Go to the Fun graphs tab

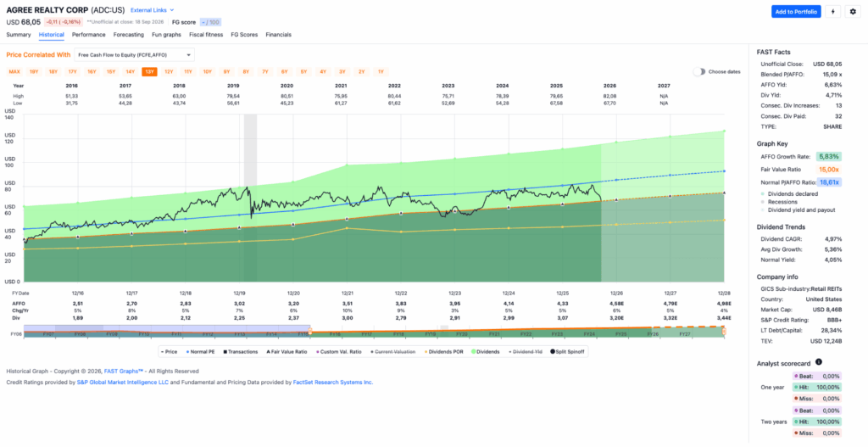(167, 34)
